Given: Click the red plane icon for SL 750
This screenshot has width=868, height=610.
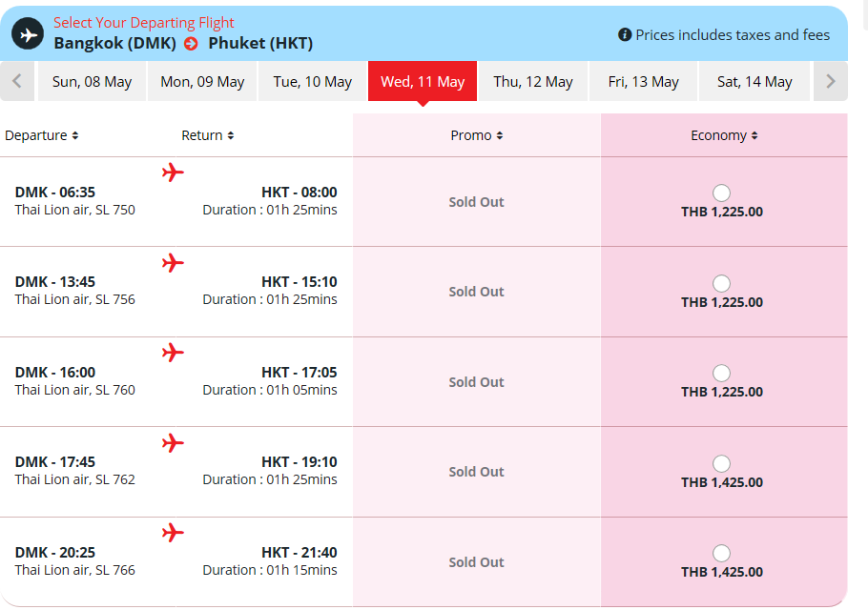Looking at the screenshot, I should [173, 173].
